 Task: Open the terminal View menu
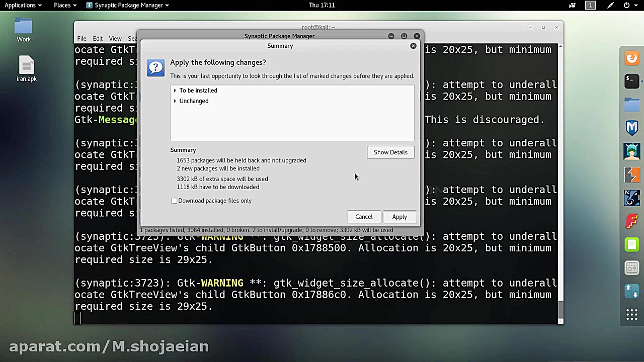[115, 39]
